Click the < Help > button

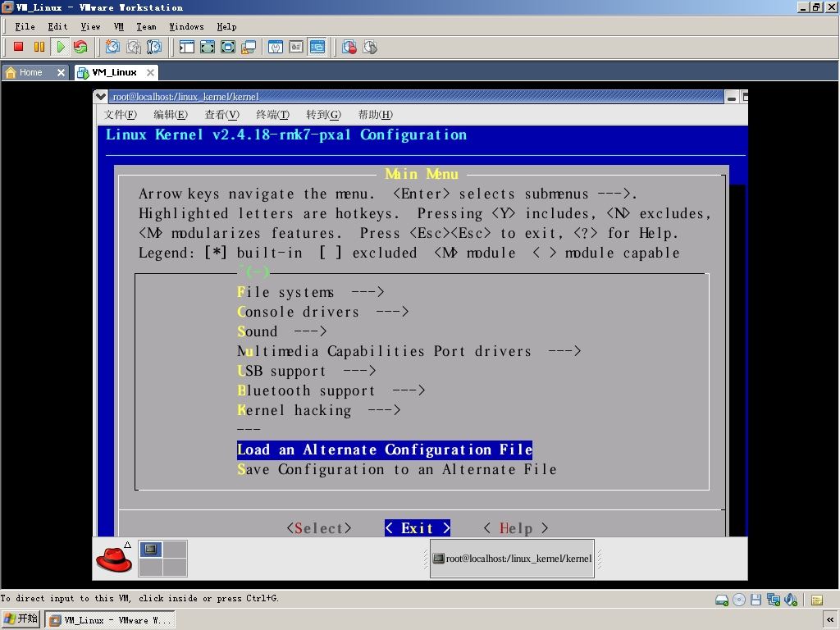click(516, 528)
